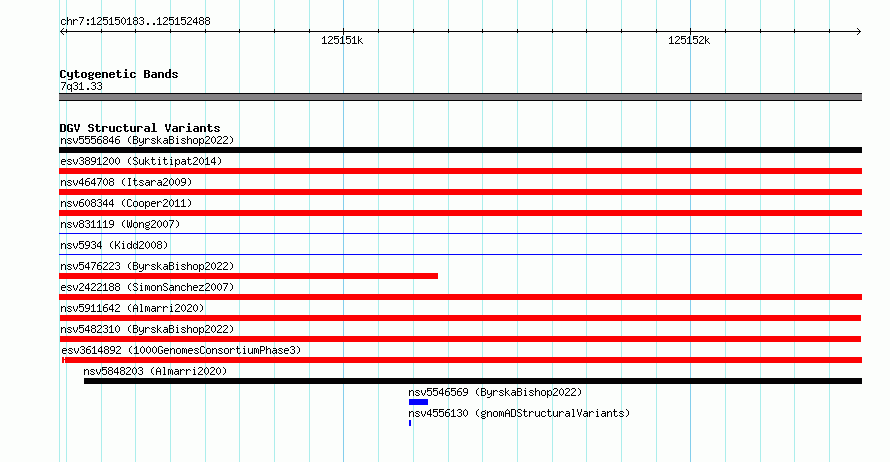Screen dimensions: 890x462
Task: Click the red bar for esv3891200
Action: click(460, 171)
